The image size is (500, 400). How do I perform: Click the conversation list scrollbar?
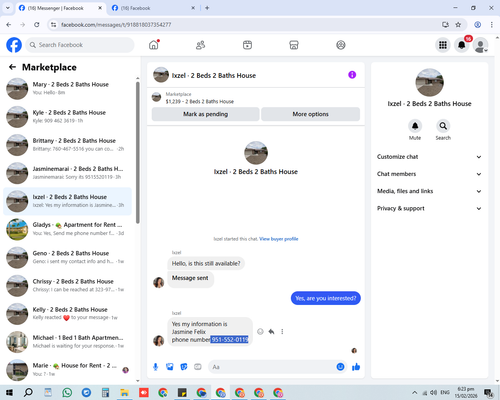click(x=138, y=153)
